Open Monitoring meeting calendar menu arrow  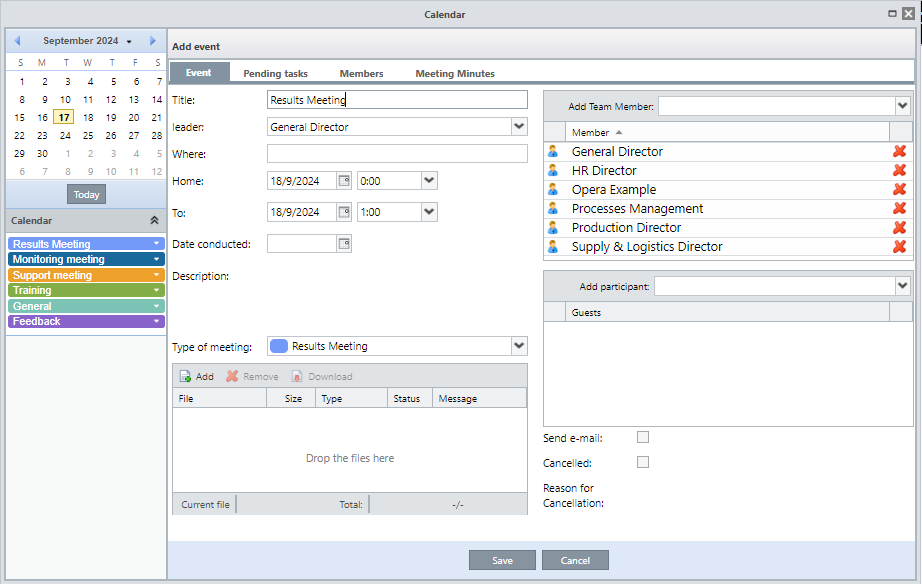tap(156, 259)
